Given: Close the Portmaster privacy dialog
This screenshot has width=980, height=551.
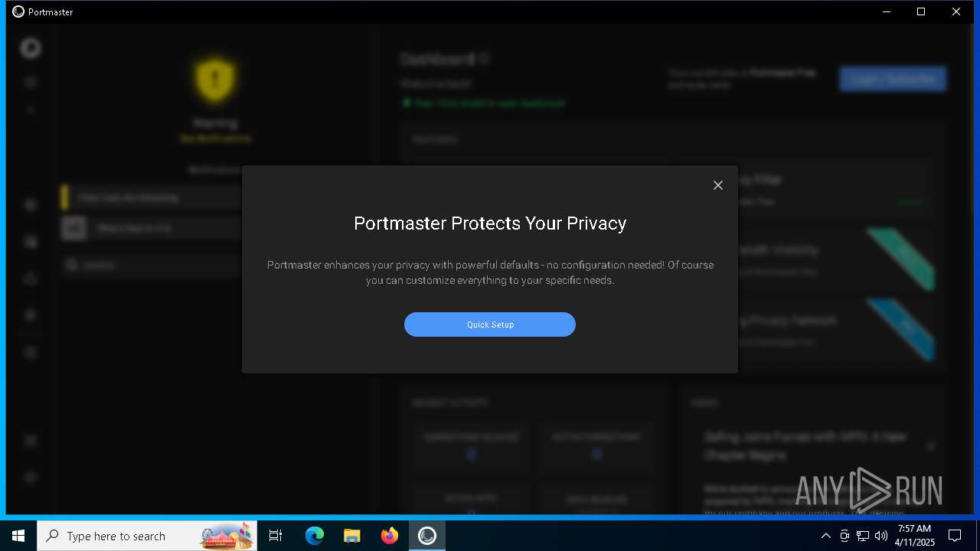Looking at the screenshot, I should click(x=718, y=185).
